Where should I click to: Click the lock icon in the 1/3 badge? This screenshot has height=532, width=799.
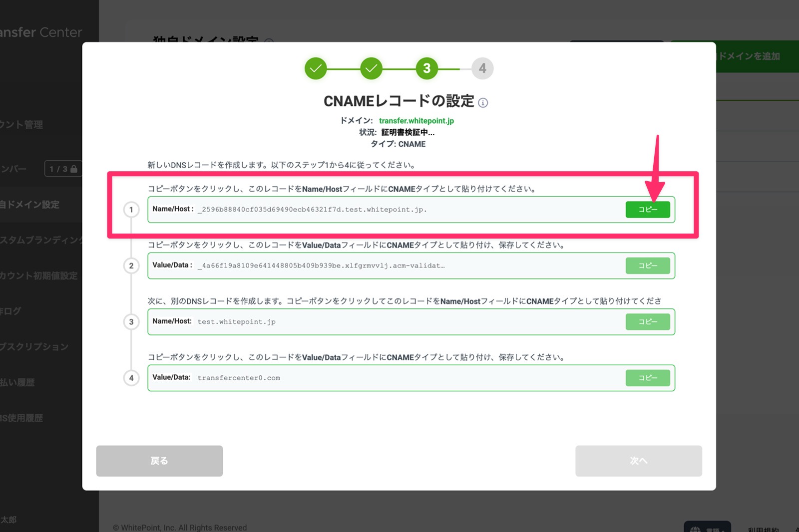tap(74, 169)
